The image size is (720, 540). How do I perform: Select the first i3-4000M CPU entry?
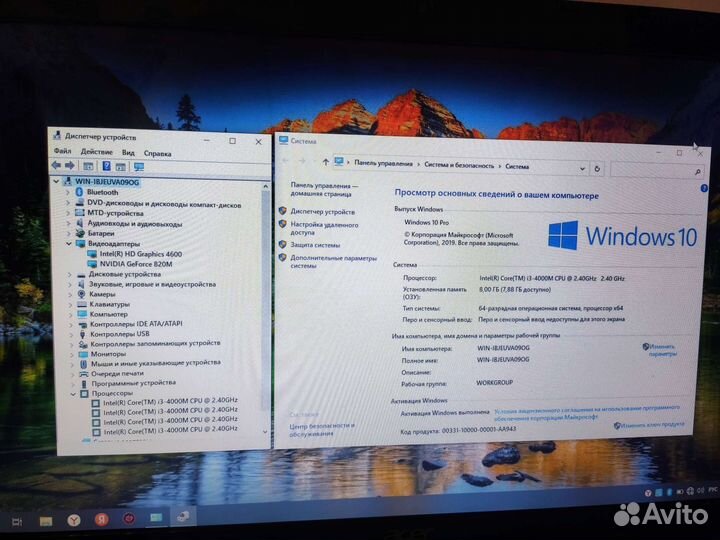click(170, 401)
